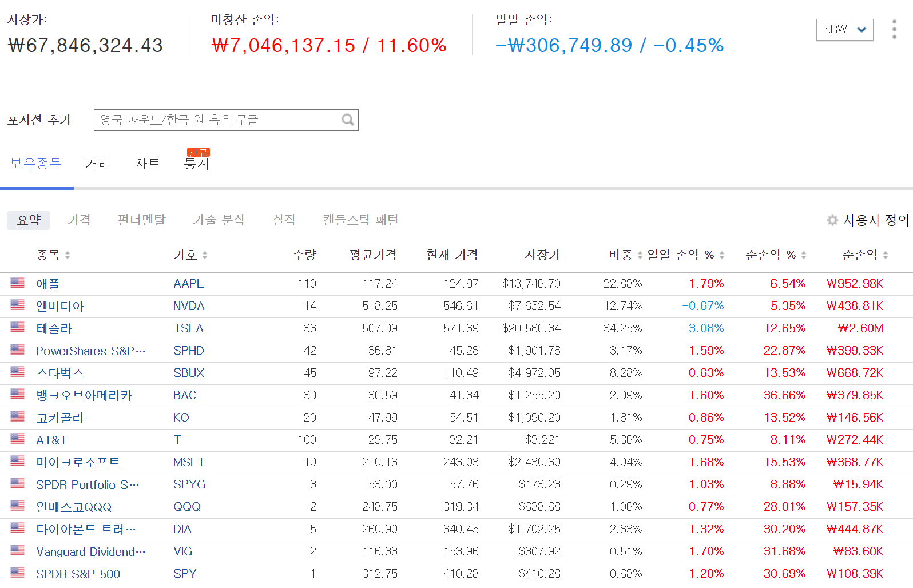The height and width of the screenshot is (588, 913).
Task: Click 테슬라 net profit ₩2.60M
Action: [860, 328]
